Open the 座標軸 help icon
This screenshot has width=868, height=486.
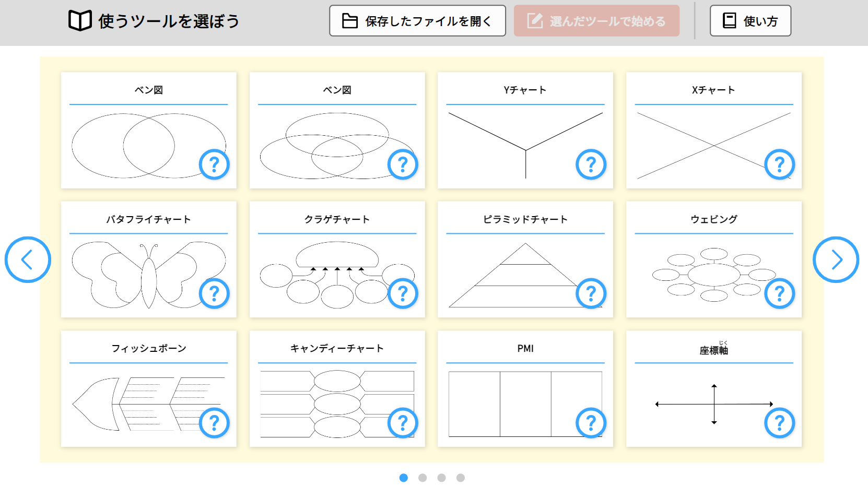[x=779, y=423]
